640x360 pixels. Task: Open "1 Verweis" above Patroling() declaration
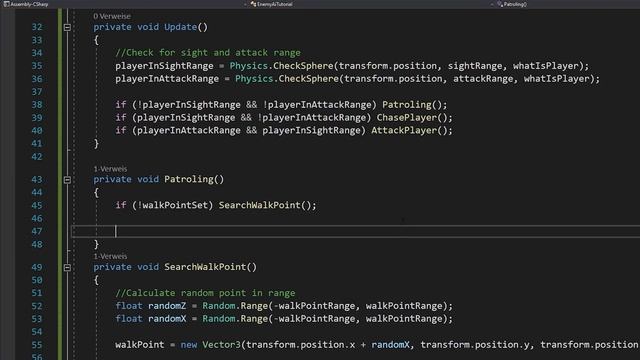110,169
